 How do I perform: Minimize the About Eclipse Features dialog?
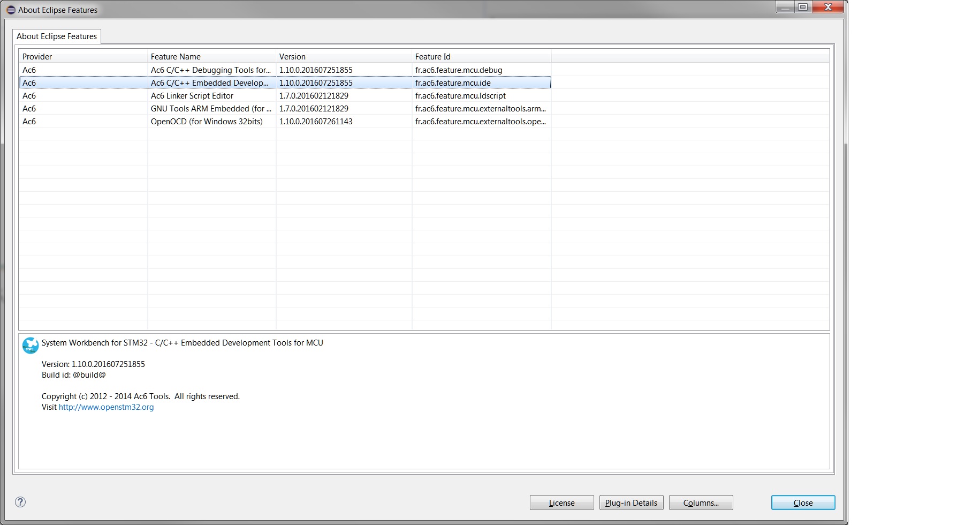pyautogui.click(x=785, y=7)
